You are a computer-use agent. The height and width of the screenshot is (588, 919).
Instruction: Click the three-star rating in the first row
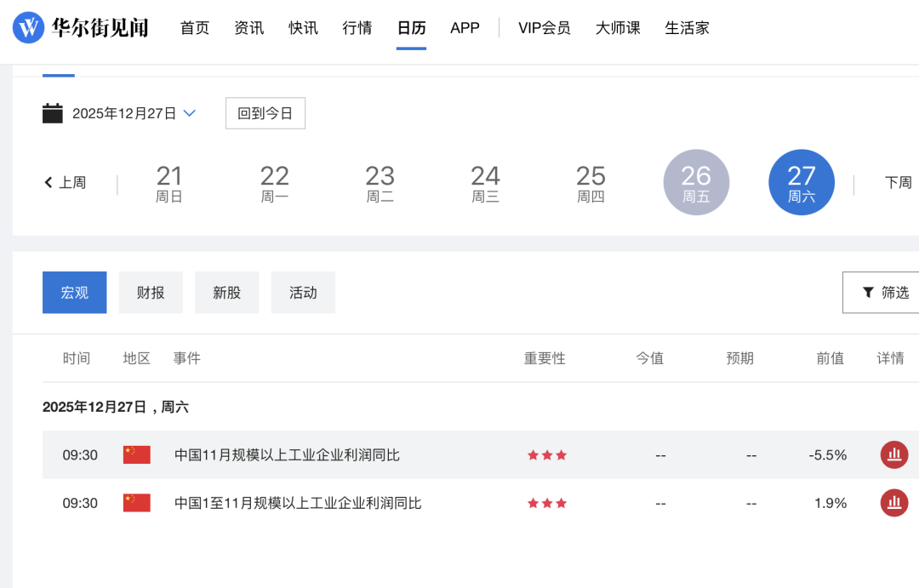(546, 455)
